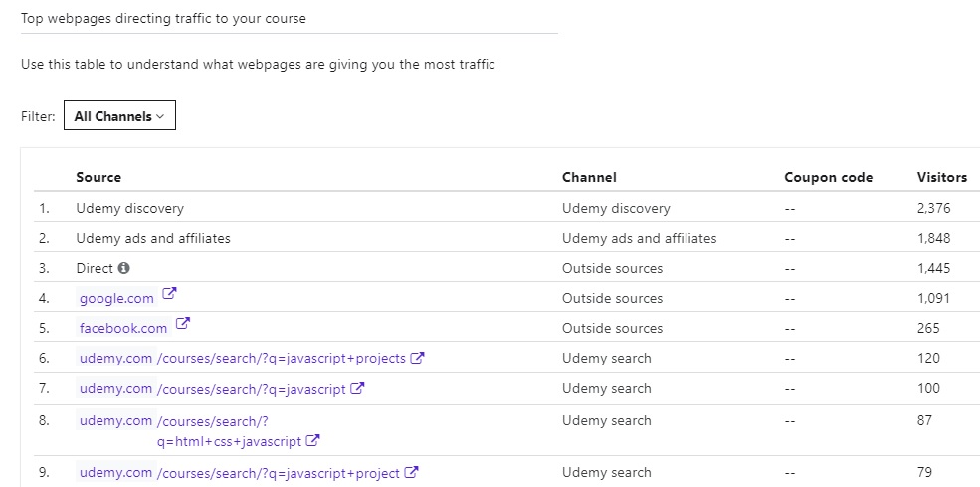The image size is (980, 487).
Task: Open the facebook.com source link
Action: [123, 328]
